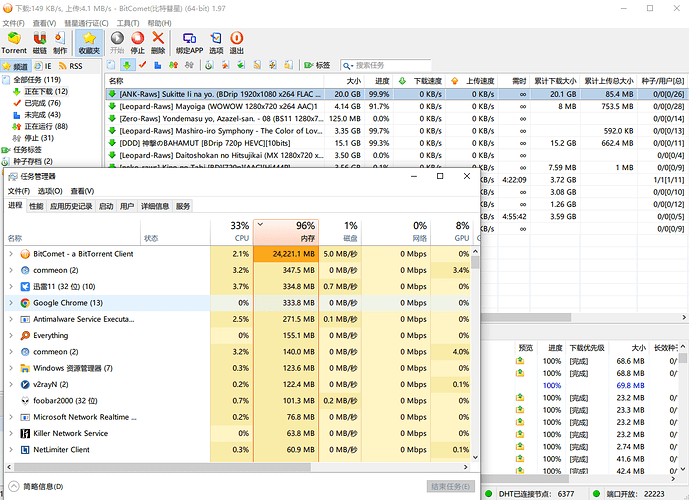This screenshot has width=689, height=500.
Task: Expand 迅雷11 (32 位) process row
Action: [x=11, y=286]
